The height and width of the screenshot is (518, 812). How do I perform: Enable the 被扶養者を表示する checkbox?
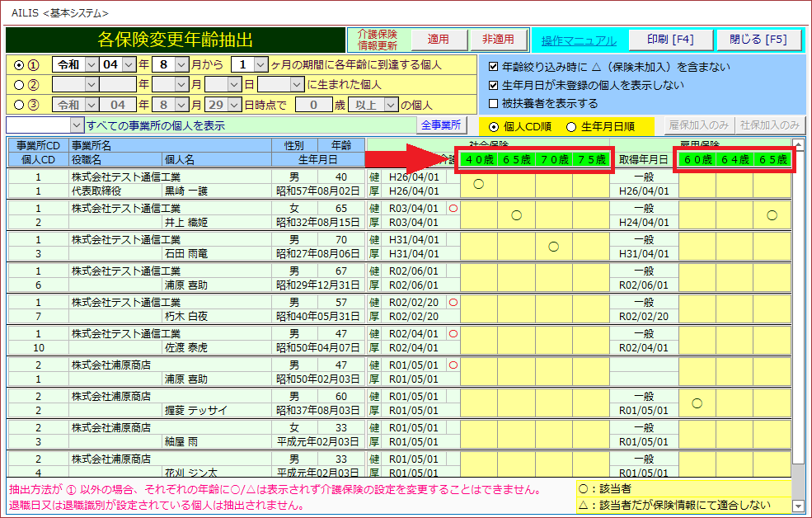(x=493, y=104)
